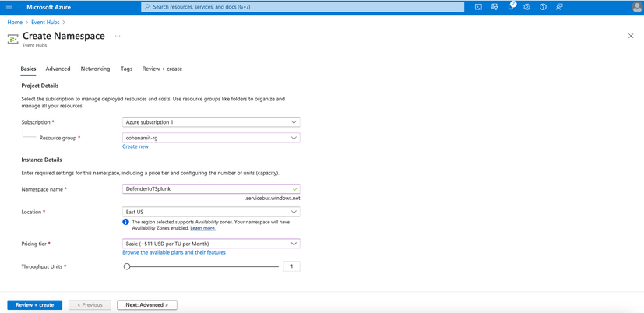Focus the search resources and services box
Screen dimensions: 644x313
pos(303,7)
